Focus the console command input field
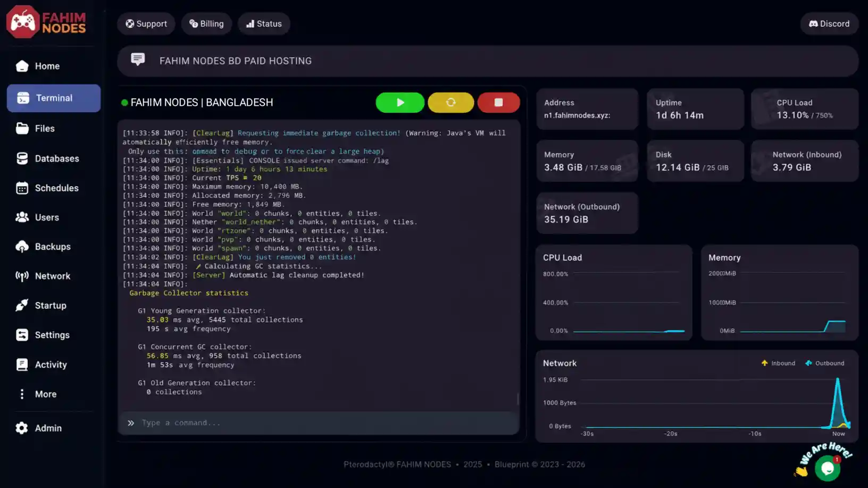Viewport: 868px width, 488px height. tap(319, 423)
